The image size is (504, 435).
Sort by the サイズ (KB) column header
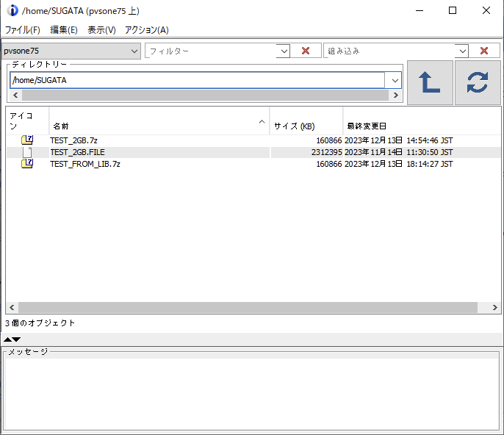306,121
